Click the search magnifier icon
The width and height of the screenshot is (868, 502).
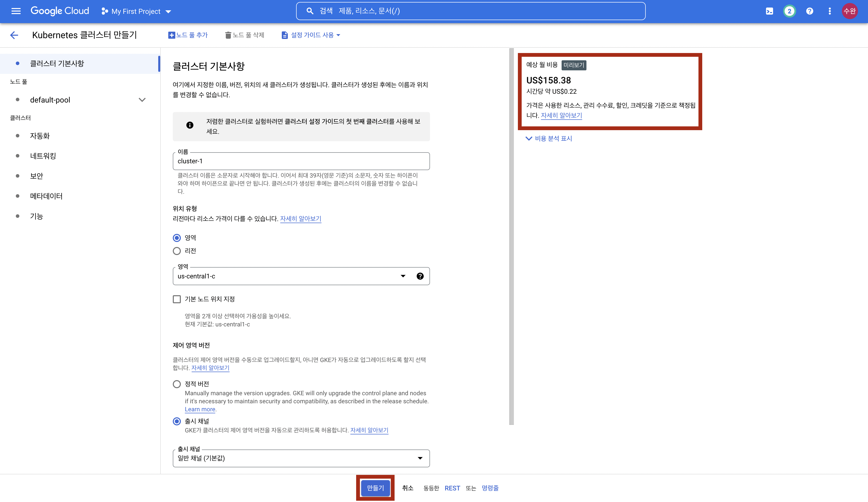[x=310, y=11]
